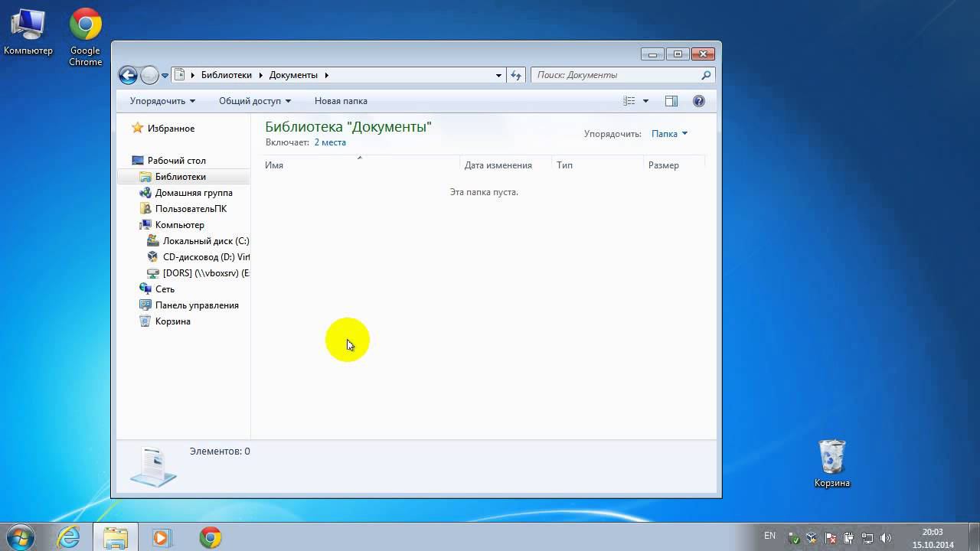
Task: Expand the breadcrumb arrow after Документы
Action: 326,75
